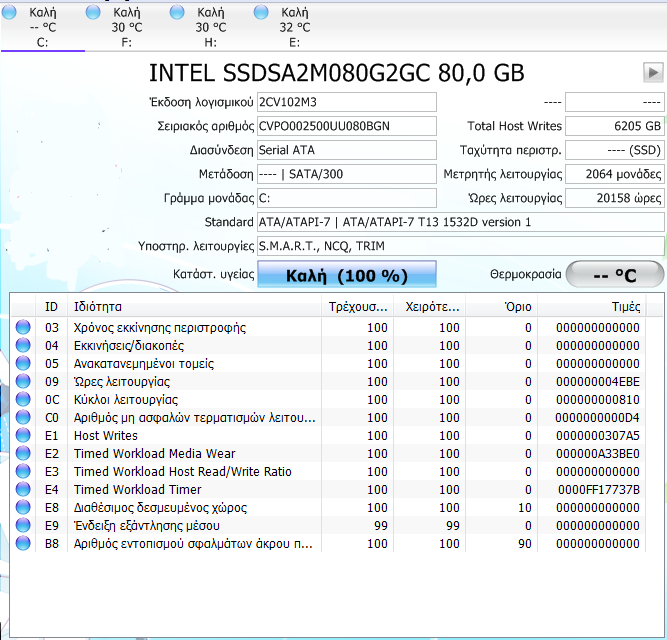Viewport: 667px width, 640px height.
Task: Click Total Host Writes value 6205 GB
Action: click(x=615, y=126)
